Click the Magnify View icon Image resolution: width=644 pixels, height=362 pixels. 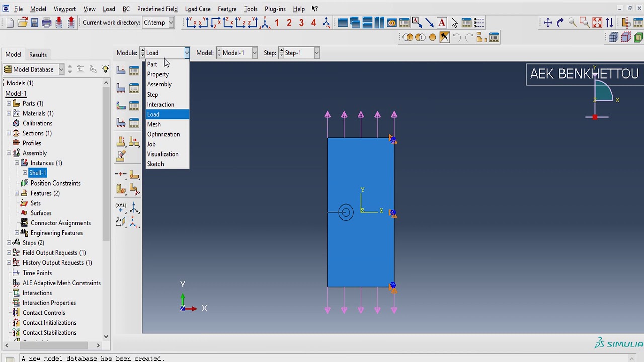(x=572, y=23)
